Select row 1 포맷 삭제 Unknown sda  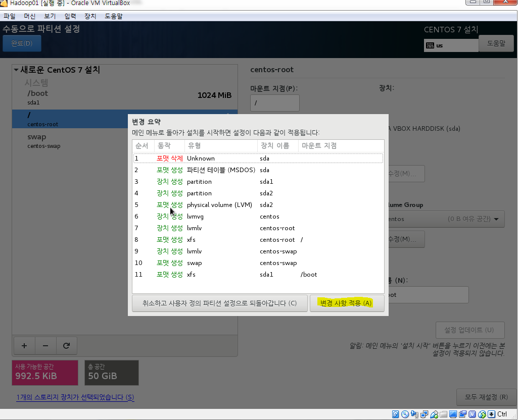[x=258, y=159]
